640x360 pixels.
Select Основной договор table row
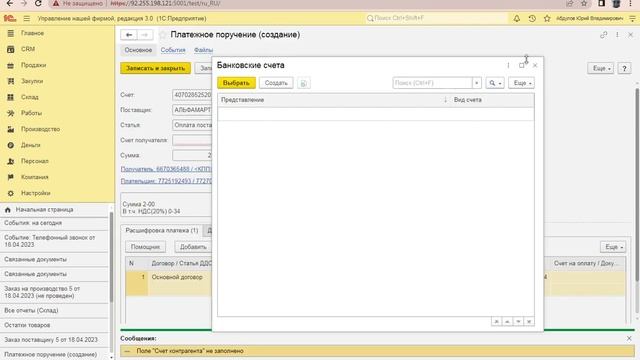point(177,277)
